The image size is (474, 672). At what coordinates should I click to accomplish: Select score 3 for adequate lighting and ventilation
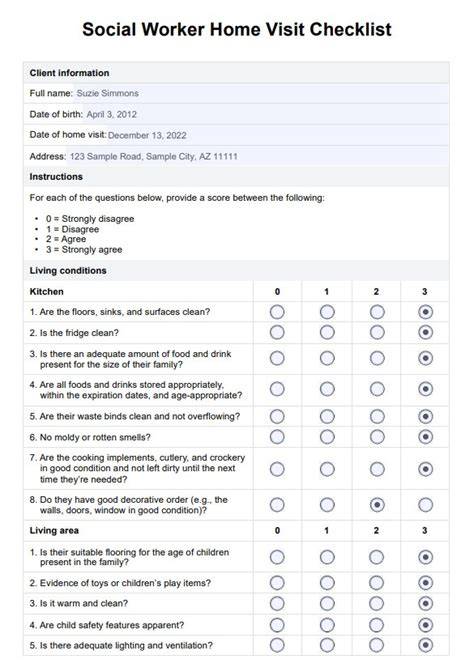tap(426, 645)
